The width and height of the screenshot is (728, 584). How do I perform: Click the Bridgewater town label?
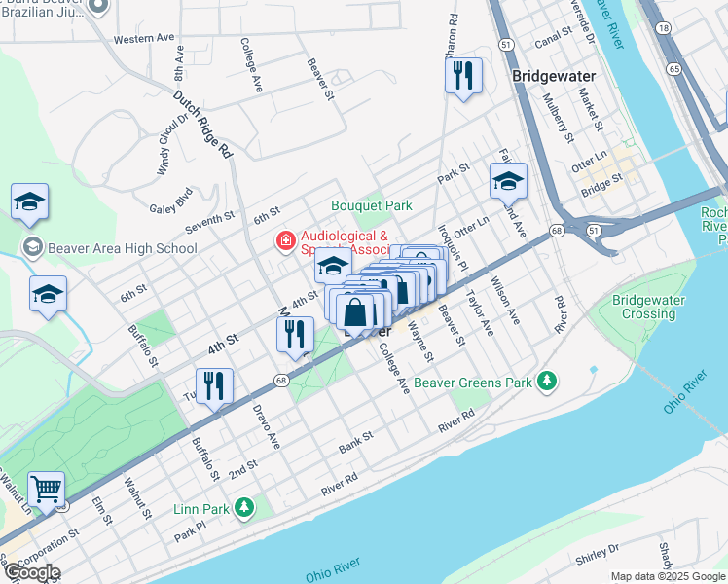tap(554, 76)
